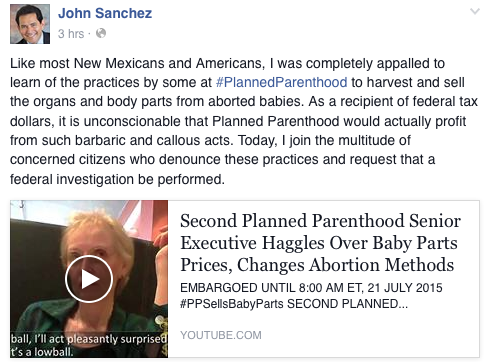Play the embedded video with the play button

pos(89,279)
